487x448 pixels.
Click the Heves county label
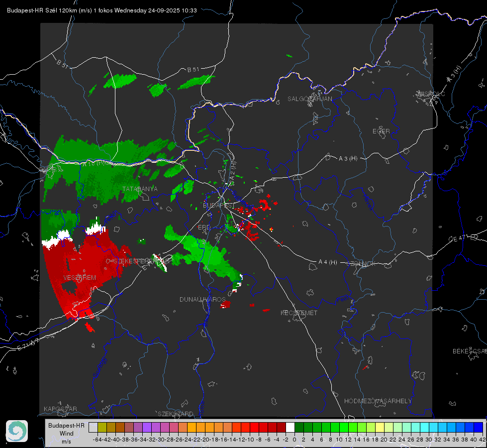(368, 202)
